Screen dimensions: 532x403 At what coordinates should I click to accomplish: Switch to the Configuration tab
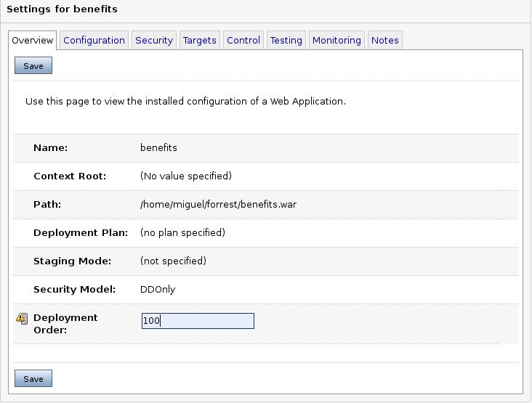point(94,41)
